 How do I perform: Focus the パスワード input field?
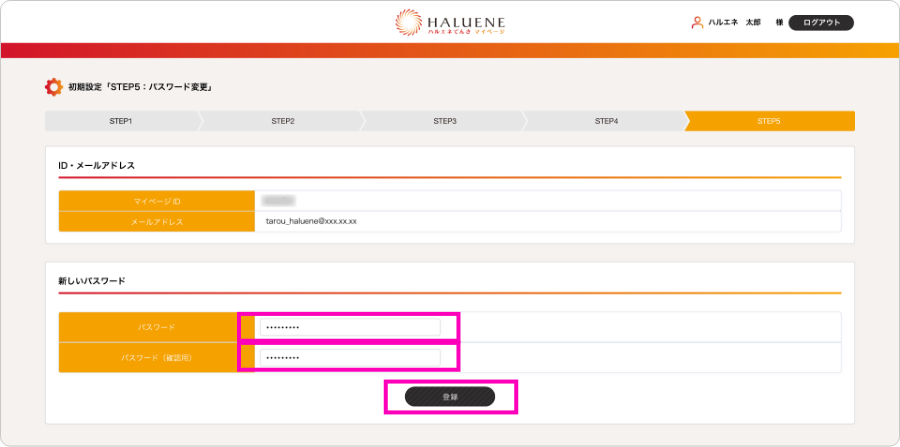[349, 327]
